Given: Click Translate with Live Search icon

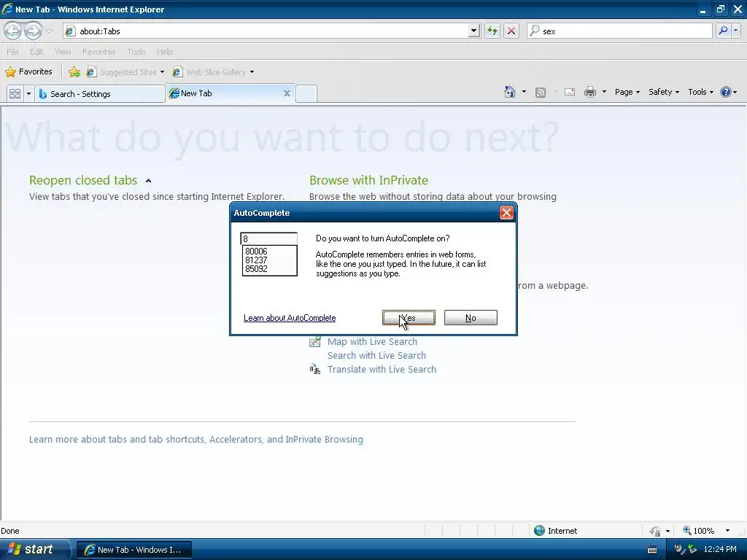Looking at the screenshot, I should [x=315, y=369].
